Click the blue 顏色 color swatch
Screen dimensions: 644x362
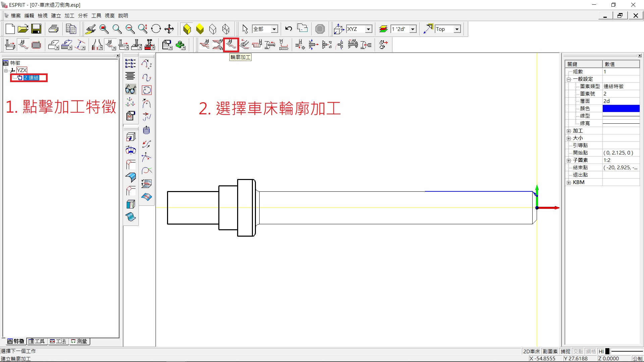[x=621, y=109]
